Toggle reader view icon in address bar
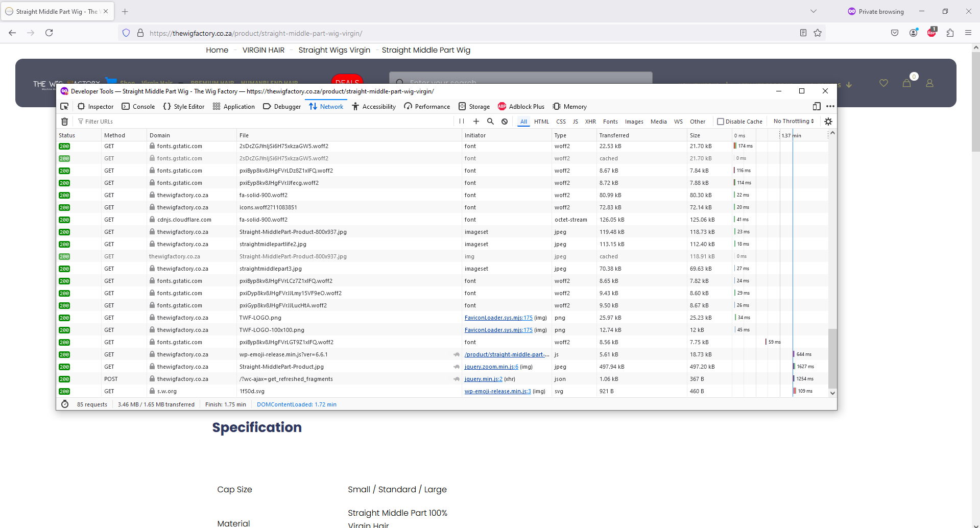 pyautogui.click(x=803, y=33)
